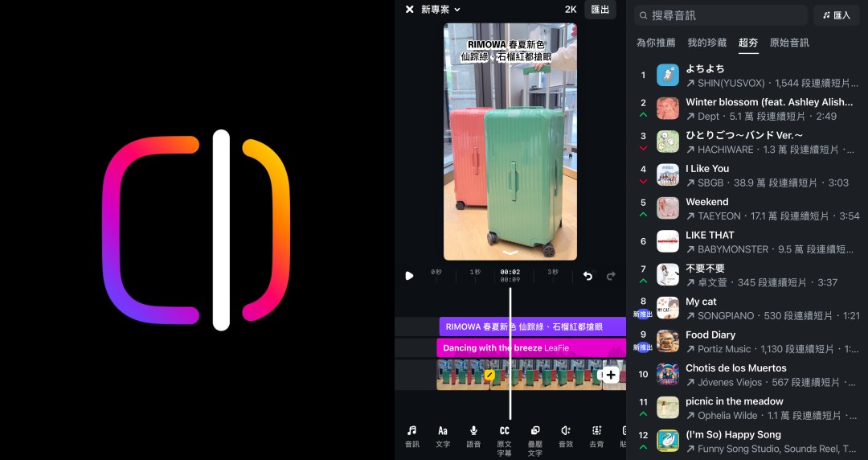The image size is (868, 460).
Task: Tap the My cat cover art
Action: 668,307
